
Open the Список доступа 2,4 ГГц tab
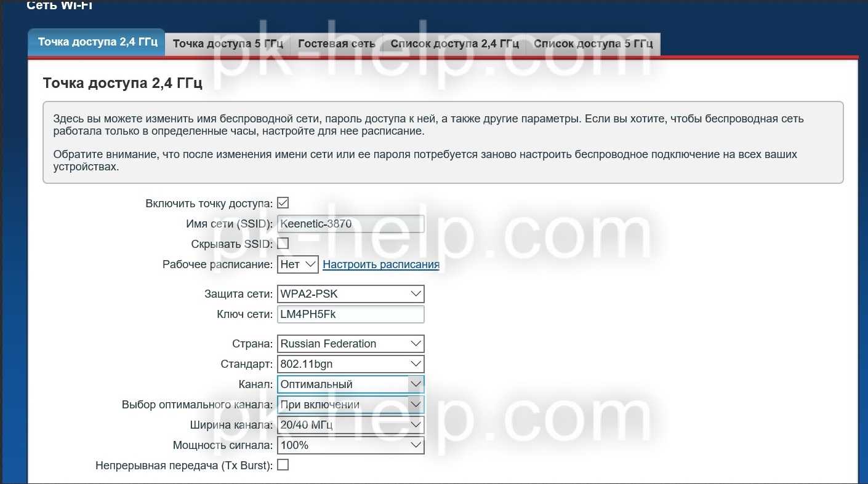(x=454, y=44)
